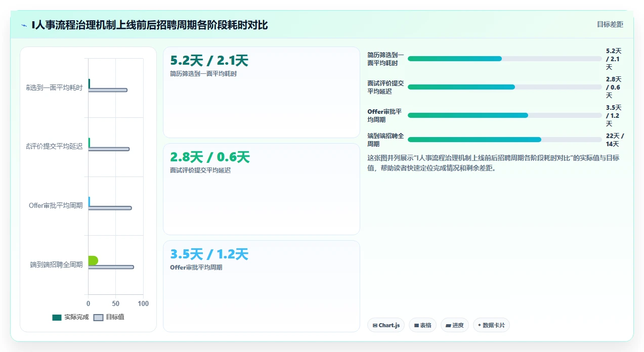Open the 5.2天 / 2.1天 data card
The height and width of the screenshot is (352, 644).
pyautogui.click(x=261, y=92)
